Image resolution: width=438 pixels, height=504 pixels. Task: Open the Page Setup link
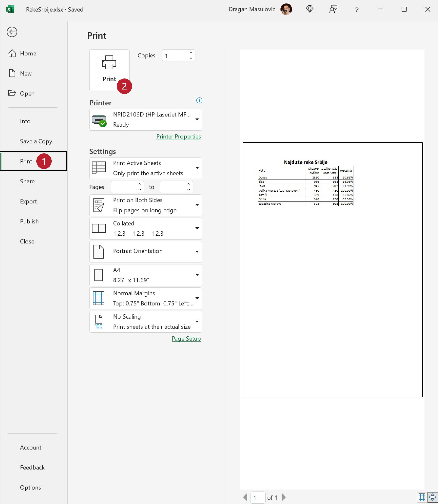point(186,339)
